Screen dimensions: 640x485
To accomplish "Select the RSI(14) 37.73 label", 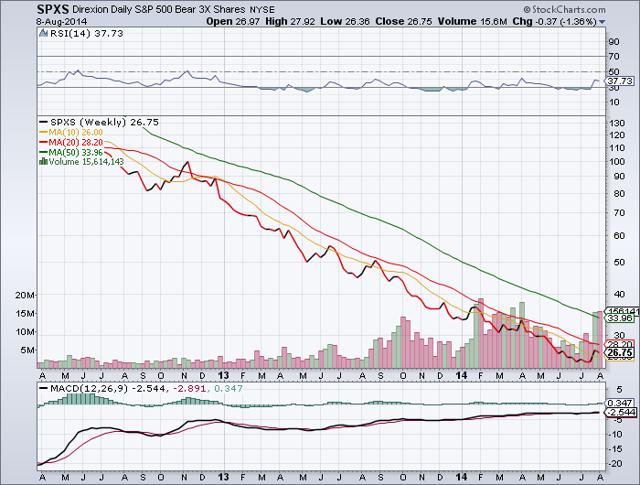I will pyautogui.click(x=86, y=33).
